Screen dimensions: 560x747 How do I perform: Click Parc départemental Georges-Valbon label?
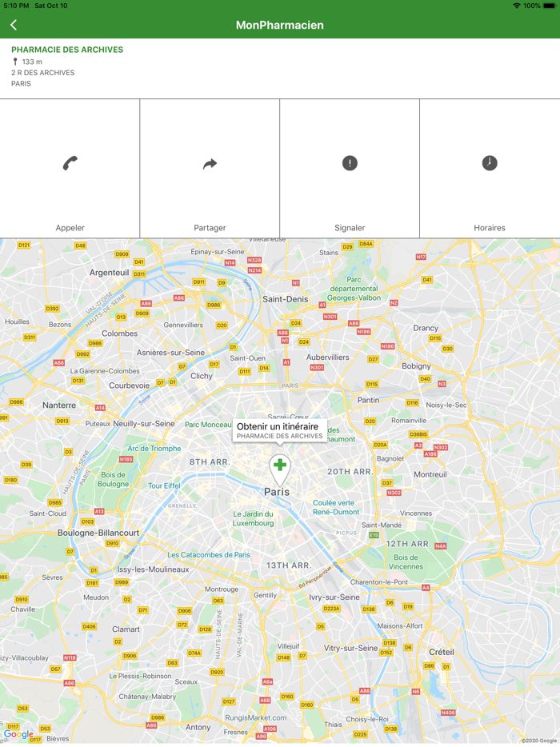[x=355, y=289]
